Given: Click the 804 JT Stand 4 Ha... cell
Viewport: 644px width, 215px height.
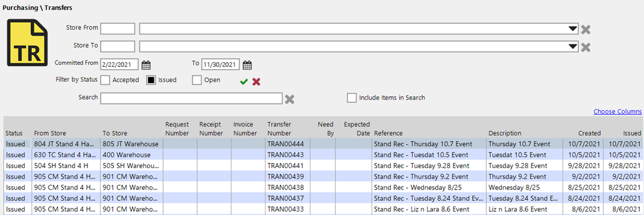Looking at the screenshot, I should click(66, 144).
